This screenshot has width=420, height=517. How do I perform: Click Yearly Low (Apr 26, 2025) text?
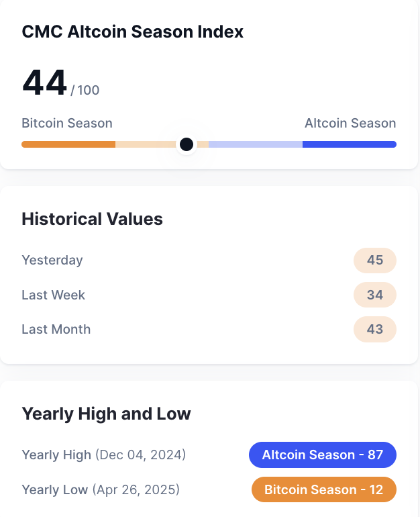[101, 490]
